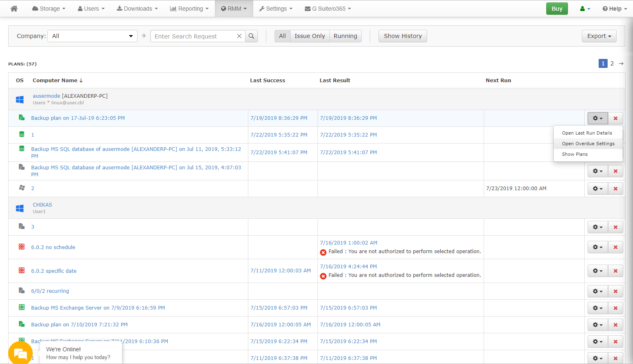Enable the Issue Only filter
633x364 pixels.
pos(310,36)
